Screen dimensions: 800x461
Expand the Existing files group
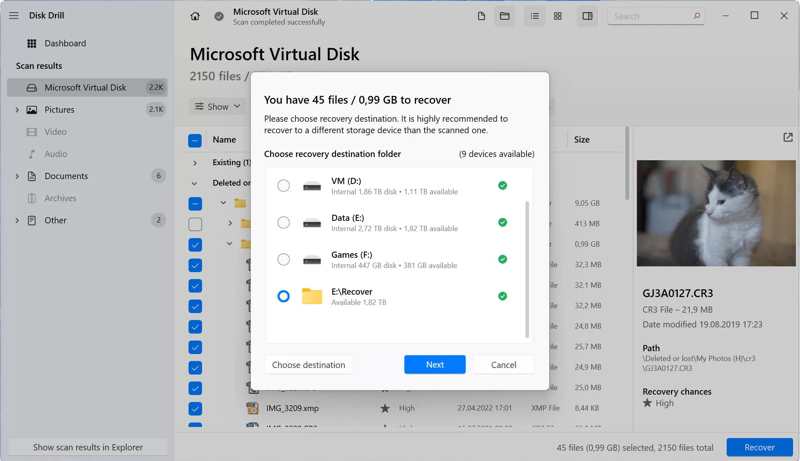194,163
